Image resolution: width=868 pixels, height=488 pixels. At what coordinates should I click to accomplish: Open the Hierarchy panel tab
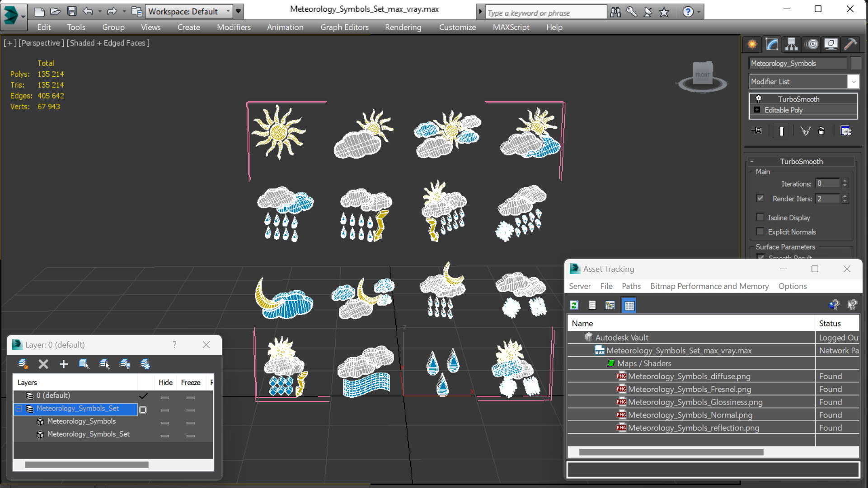(791, 44)
